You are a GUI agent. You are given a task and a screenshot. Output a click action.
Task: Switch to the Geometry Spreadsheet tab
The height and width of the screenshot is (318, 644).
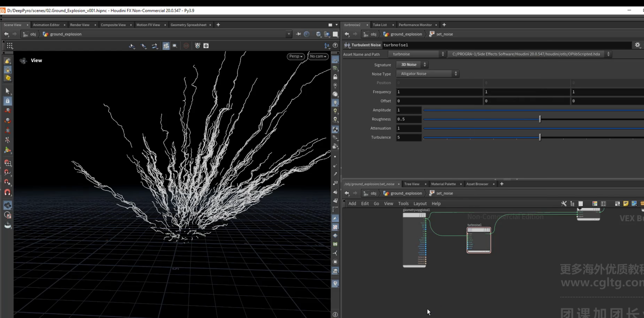click(x=189, y=25)
